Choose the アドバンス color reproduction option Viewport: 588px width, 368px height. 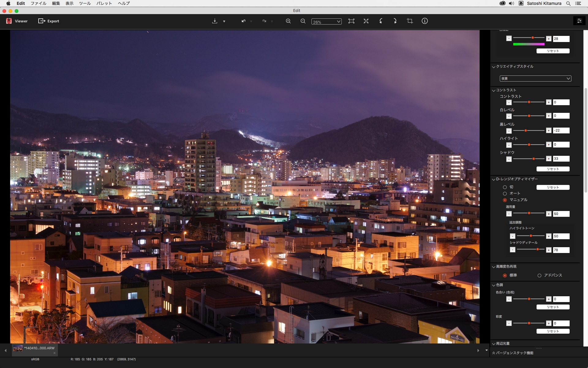[x=539, y=275]
